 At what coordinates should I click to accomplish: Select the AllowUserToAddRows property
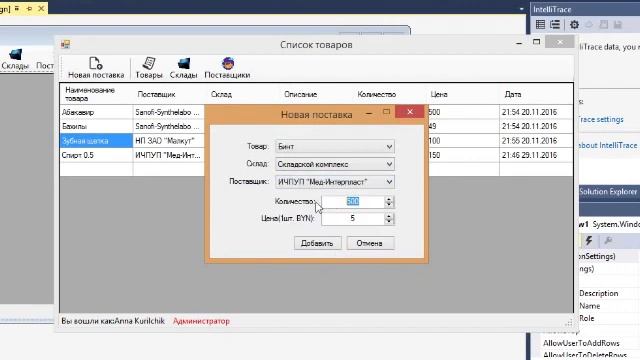pos(581,343)
